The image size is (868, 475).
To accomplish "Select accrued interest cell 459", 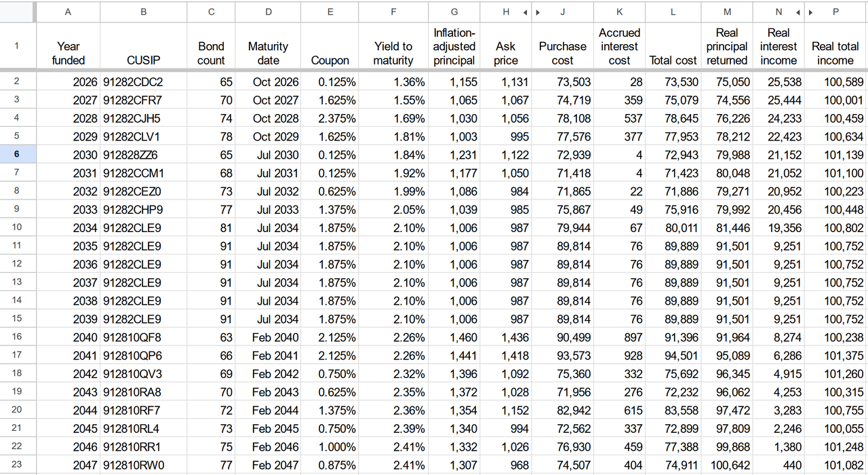I will [x=619, y=448].
